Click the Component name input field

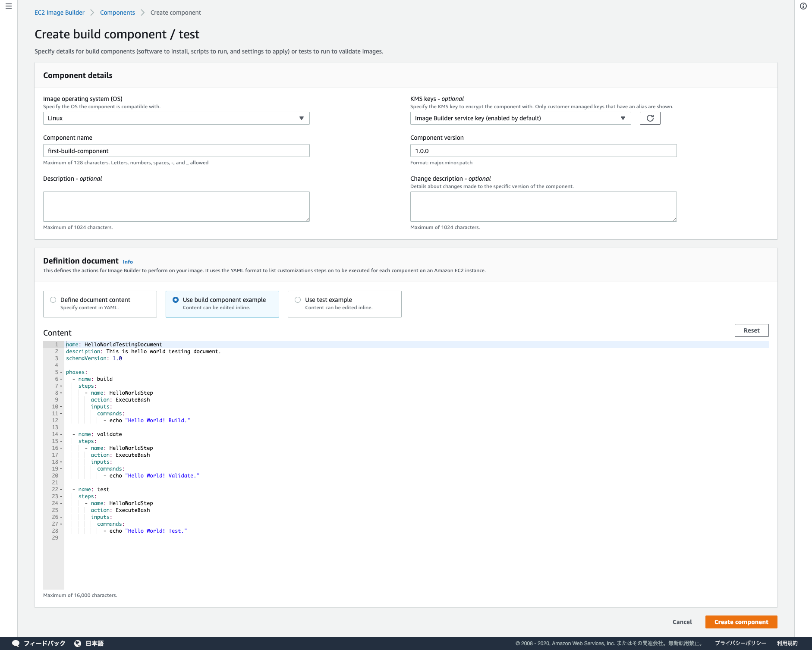point(176,151)
